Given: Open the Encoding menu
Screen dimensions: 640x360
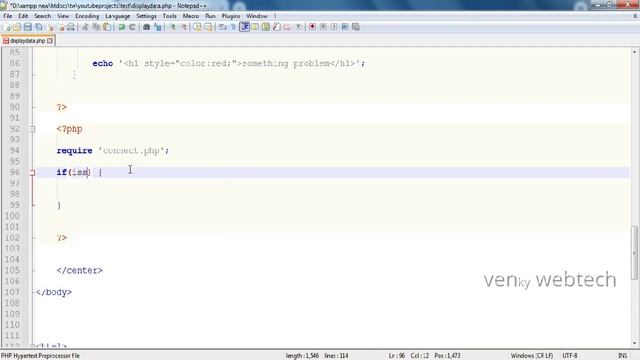Looking at the screenshot, I should click(87, 16).
